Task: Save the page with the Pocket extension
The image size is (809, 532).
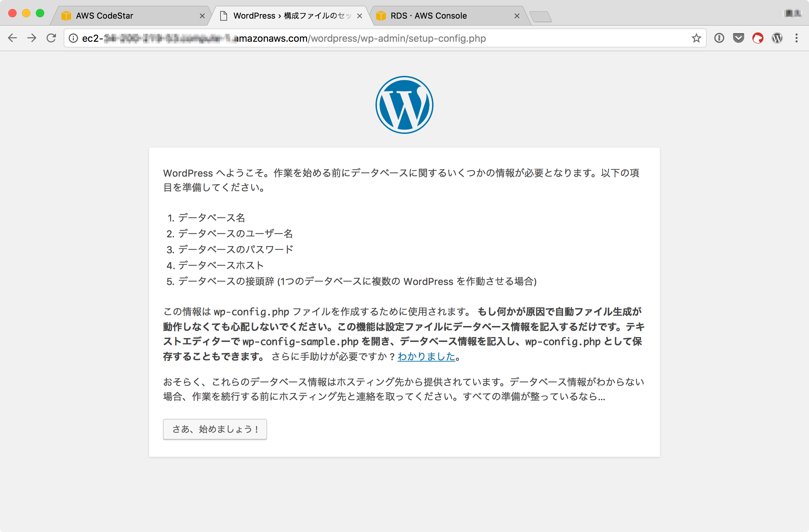Action: 739,38
